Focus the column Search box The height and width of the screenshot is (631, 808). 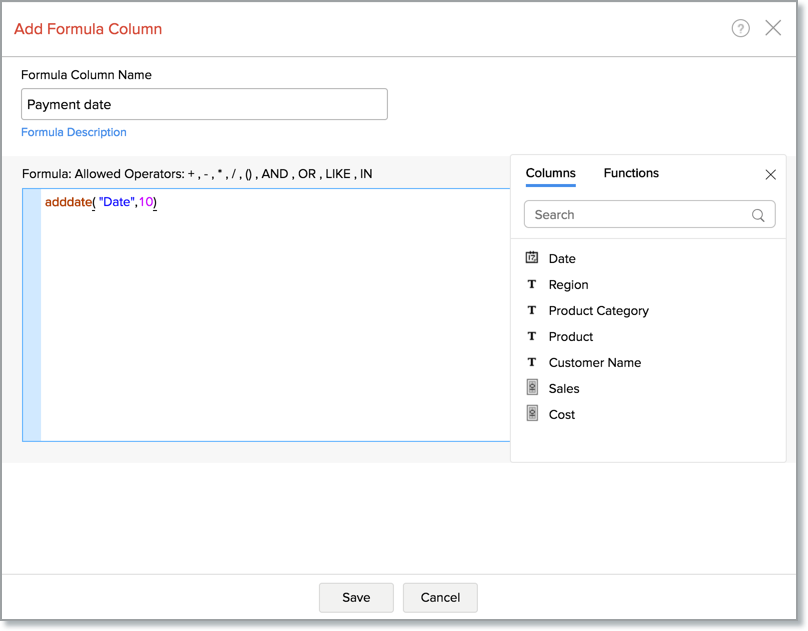click(x=640, y=215)
